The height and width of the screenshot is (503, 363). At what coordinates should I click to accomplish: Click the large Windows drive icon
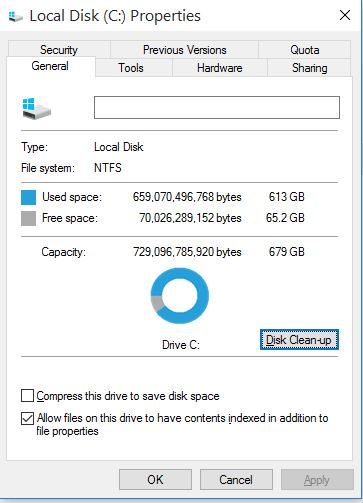pos(37,108)
